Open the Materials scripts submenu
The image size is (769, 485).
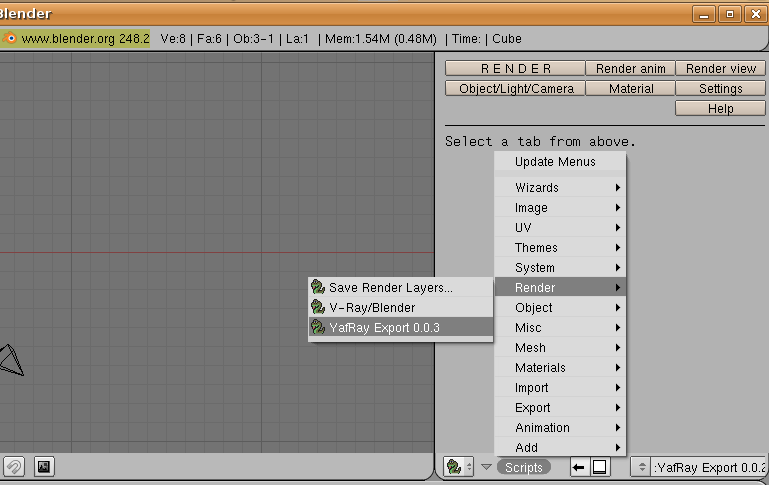(561, 368)
